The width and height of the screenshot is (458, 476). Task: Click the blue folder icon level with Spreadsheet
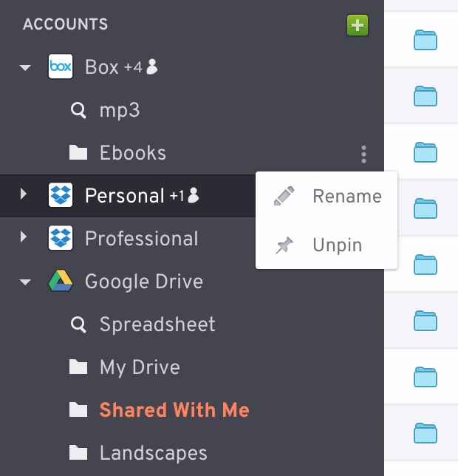click(425, 321)
